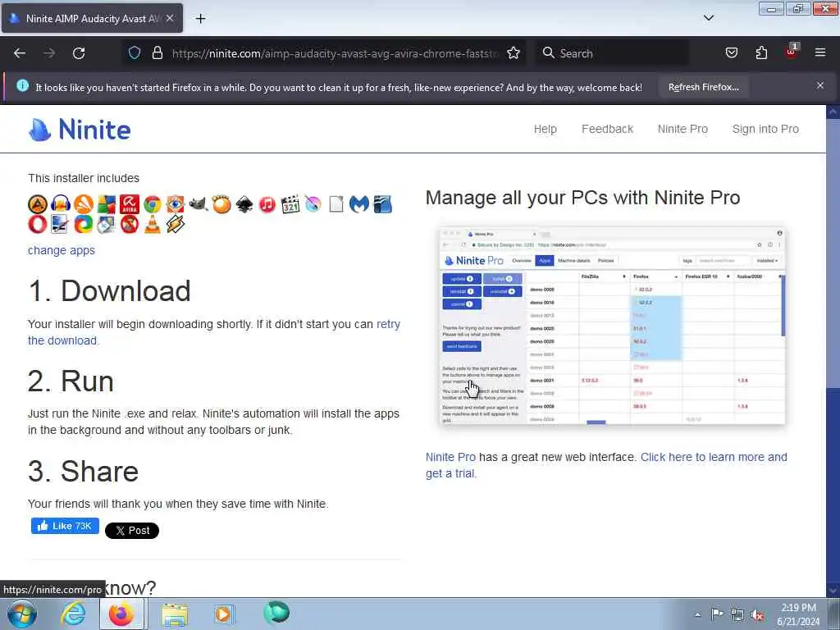Image resolution: width=840 pixels, height=630 pixels.
Task: Focus the Firefox Search box
Action: click(612, 53)
